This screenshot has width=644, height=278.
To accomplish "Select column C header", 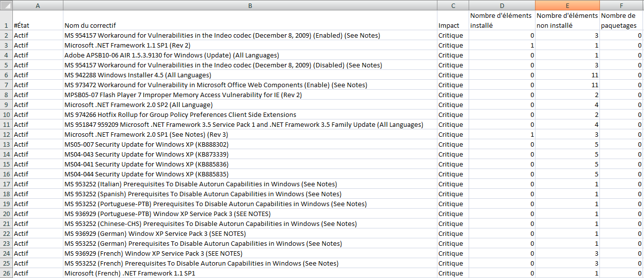I will [453, 5].
